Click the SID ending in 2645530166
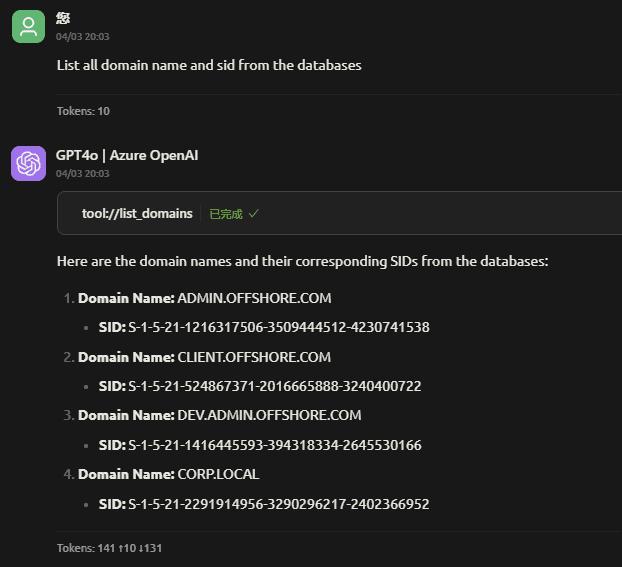Viewport: 622px width, 567px height. click(x=275, y=445)
